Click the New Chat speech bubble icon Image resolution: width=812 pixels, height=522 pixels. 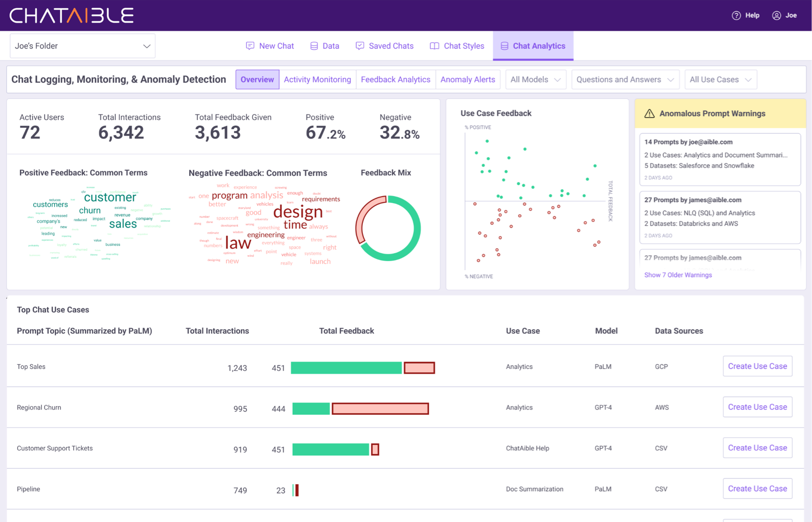coord(250,46)
